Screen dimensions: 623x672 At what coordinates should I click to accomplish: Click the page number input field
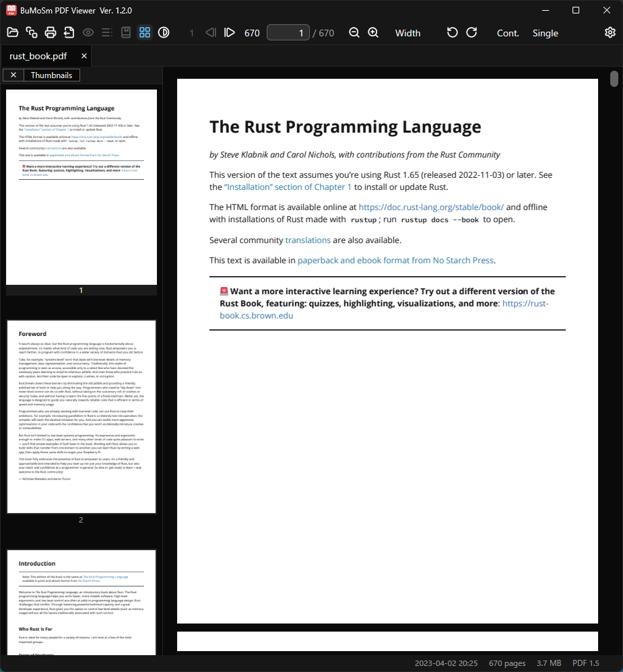(x=288, y=32)
